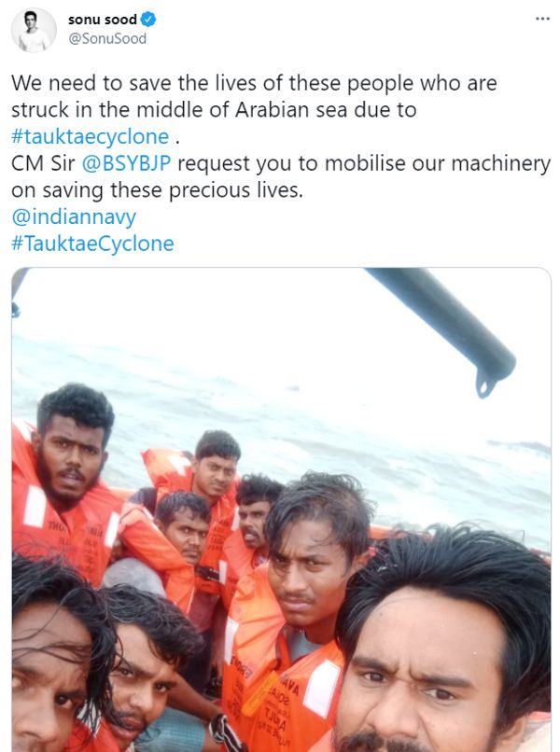Select the capitalized #TauktaeCyclone hashtag
This screenshot has height=752, width=560.
92,244
